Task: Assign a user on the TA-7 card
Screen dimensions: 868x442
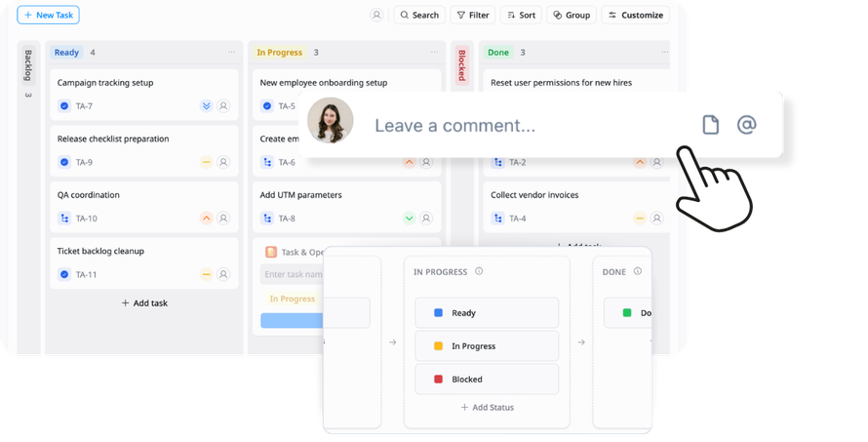Action: pyautogui.click(x=223, y=105)
